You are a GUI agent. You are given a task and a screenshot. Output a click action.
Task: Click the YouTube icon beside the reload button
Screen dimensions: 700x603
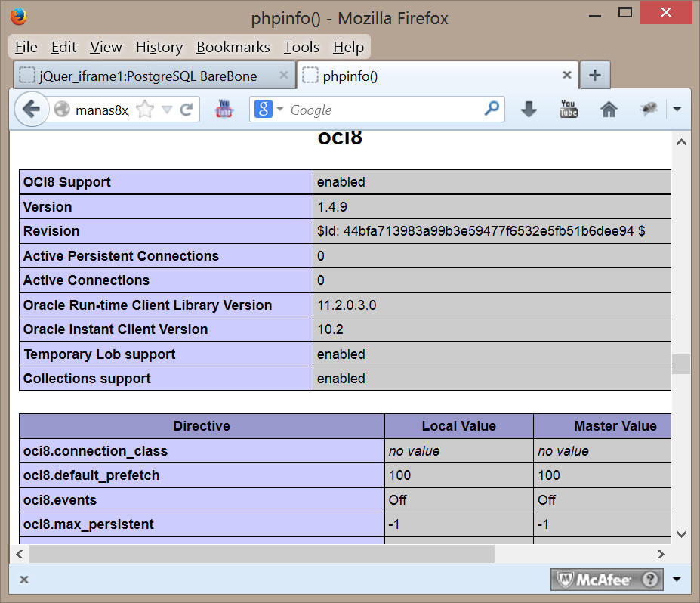click(x=224, y=110)
